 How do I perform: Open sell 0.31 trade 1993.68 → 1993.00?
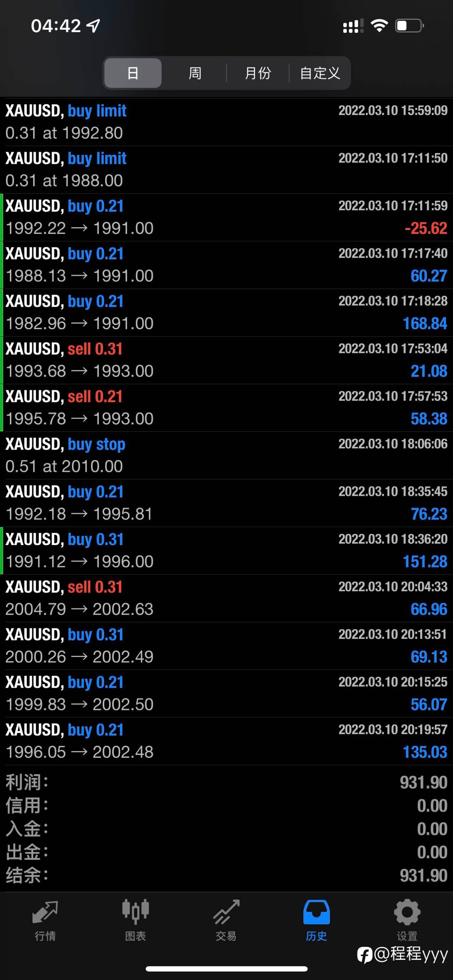(226, 360)
